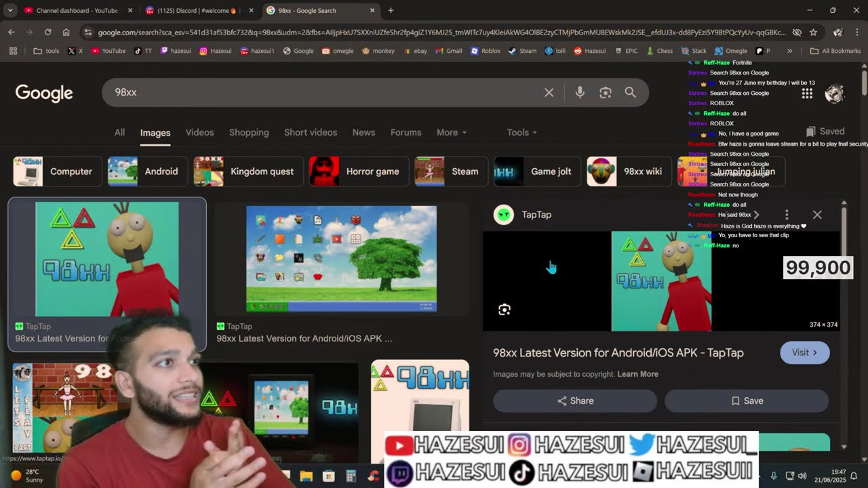Open File Explorer from the taskbar
Screen dimensions: 868x488
pyautogui.click(x=306, y=476)
